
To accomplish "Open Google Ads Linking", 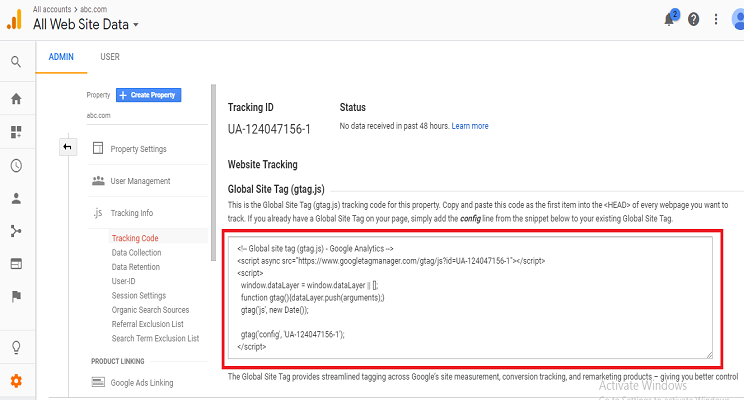I will tap(142, 382).
